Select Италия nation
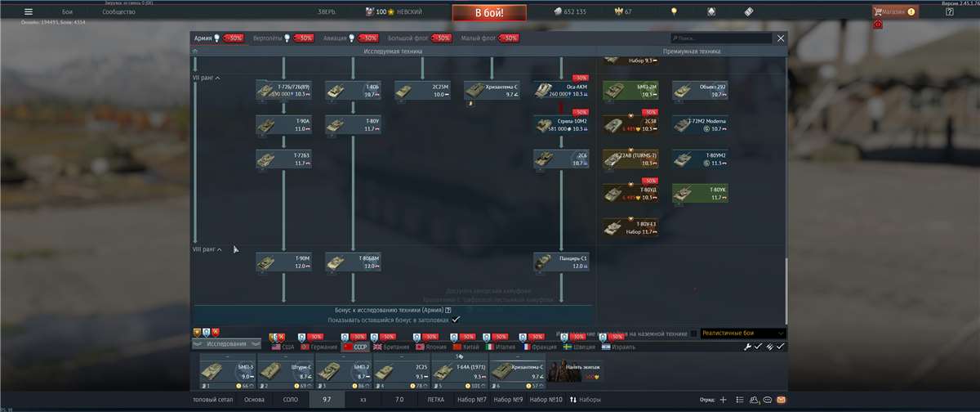 tap(502, 347)
